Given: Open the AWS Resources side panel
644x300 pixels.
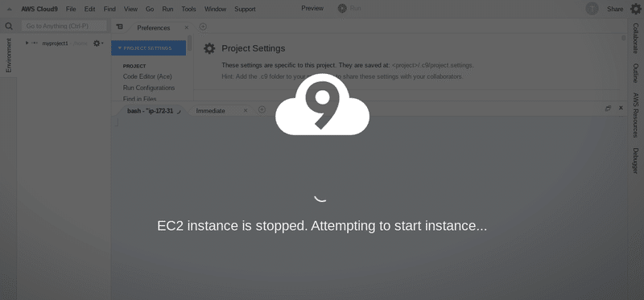Looking at the screenshot, I should 636,115.
